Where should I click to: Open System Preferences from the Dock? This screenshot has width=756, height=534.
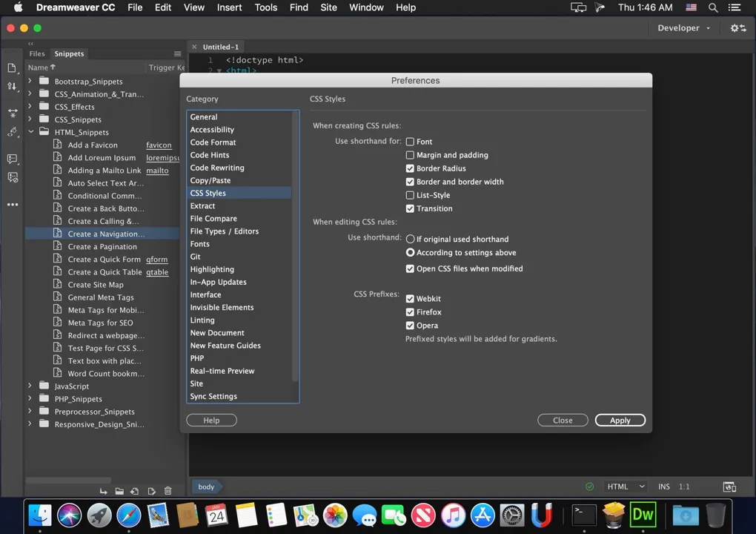pos(512,515)
